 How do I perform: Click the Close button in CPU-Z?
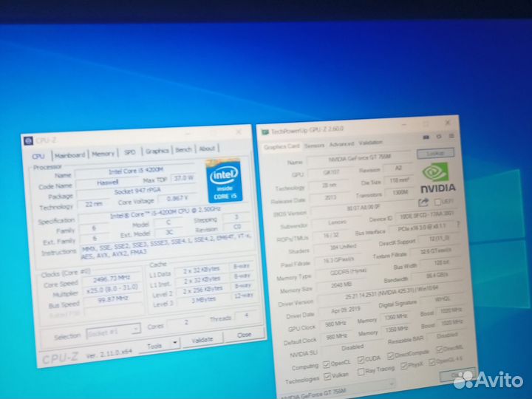click(x=245, y=335)
